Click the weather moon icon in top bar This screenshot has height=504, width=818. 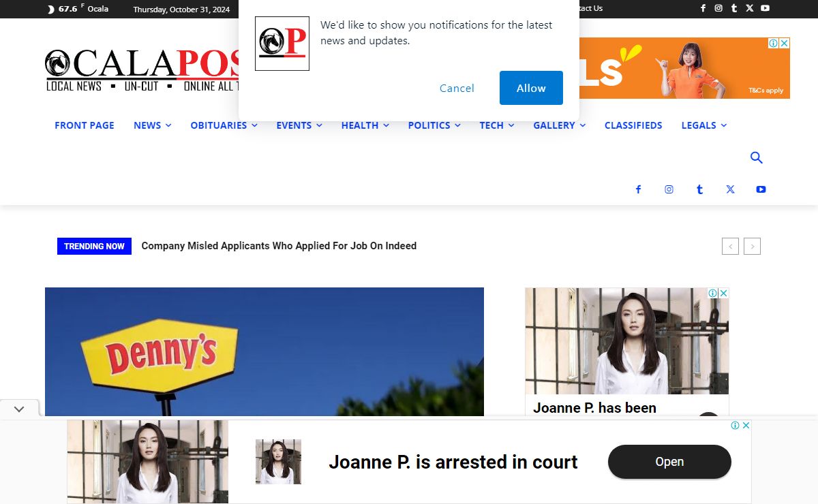pyautogui.click(x=51, y=10)
